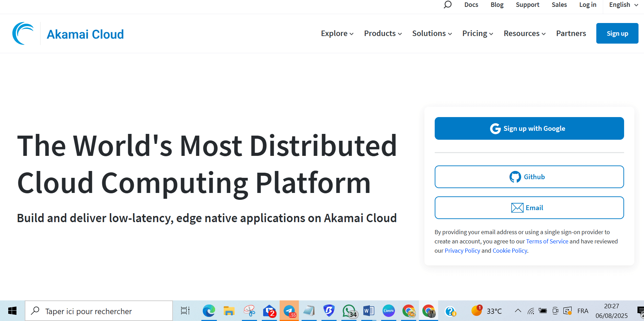Click the Akamai Cloud wave logo
This screenshot has height=321, width=644.
point(23,33)
